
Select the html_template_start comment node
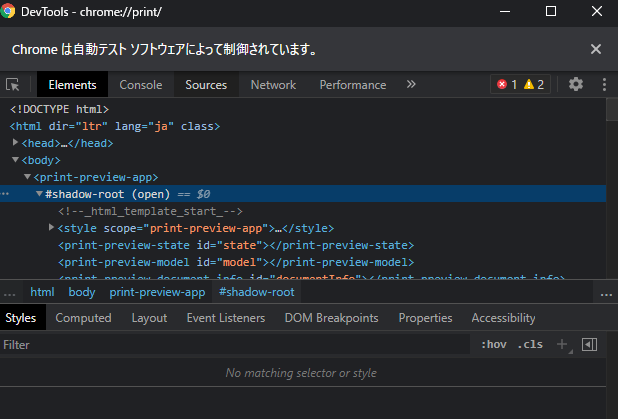(150, 211)
